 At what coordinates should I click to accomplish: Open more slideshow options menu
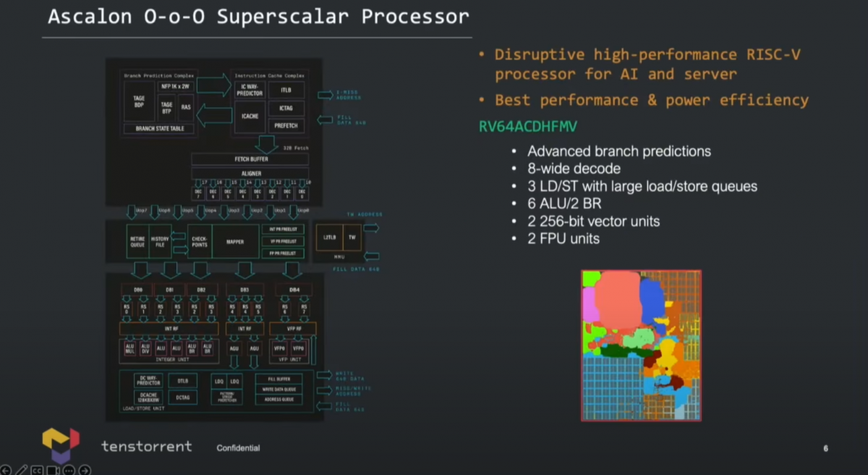click(x=69, y=470)
